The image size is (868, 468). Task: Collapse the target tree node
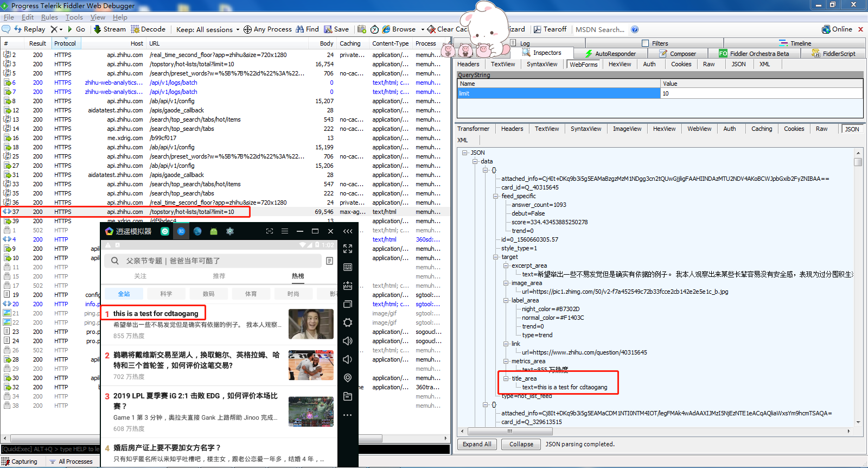tap(496, 257)
